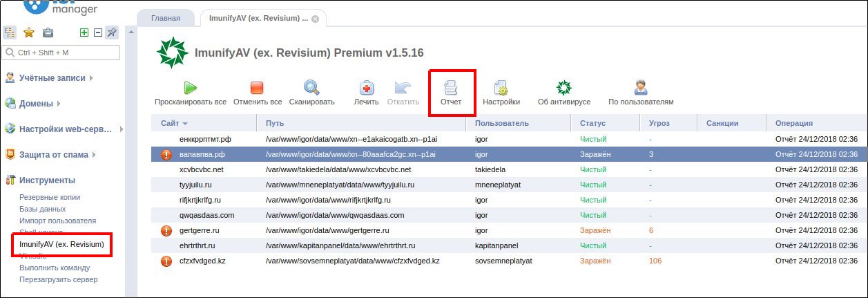The width and height of the screenshot is (868, 298).
Task: Click the warning icon for gertgerre.ru
Action: (x=166, y=230)
